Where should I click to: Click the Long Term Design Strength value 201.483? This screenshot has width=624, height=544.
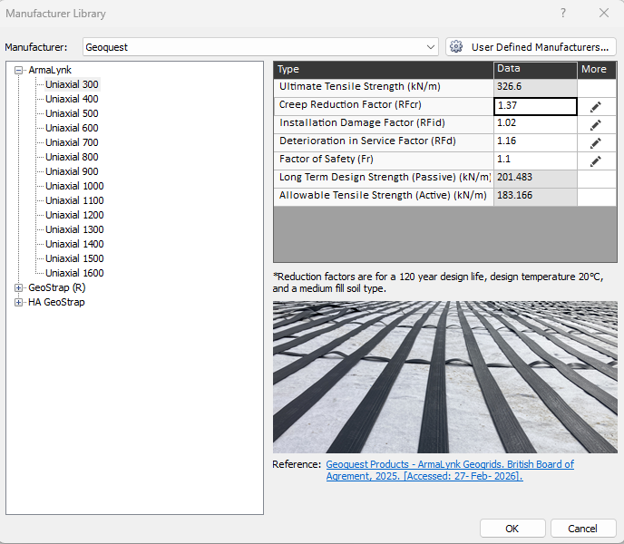coord(535,179)
